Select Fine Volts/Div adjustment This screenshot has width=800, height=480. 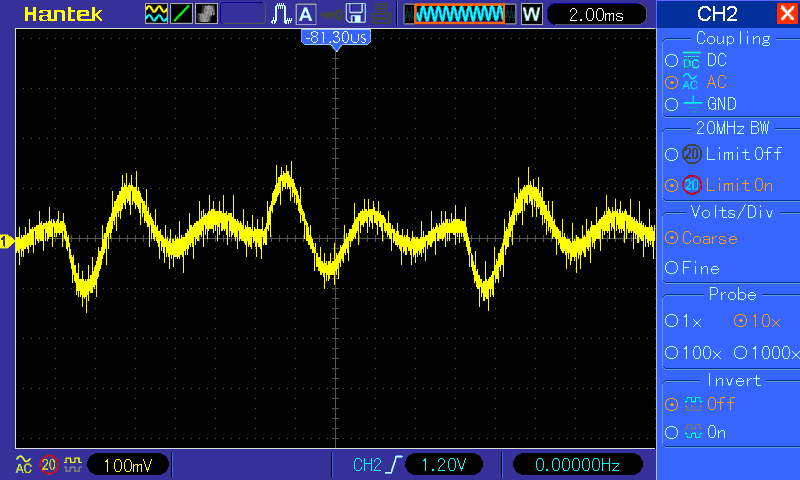(x=692, y=268)
